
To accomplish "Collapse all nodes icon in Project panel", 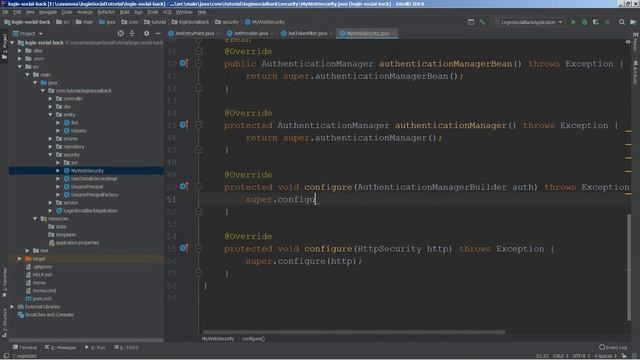I will (132, 33).
